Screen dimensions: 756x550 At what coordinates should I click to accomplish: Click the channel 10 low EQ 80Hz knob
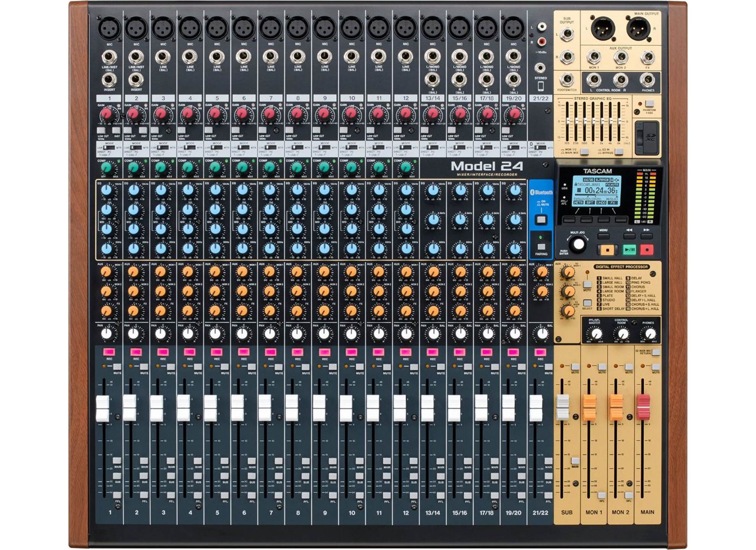(351, 248)
